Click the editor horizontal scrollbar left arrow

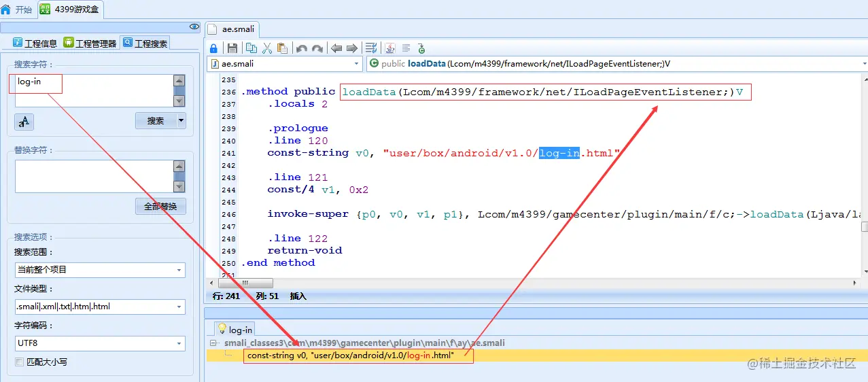tap(211, 283)
